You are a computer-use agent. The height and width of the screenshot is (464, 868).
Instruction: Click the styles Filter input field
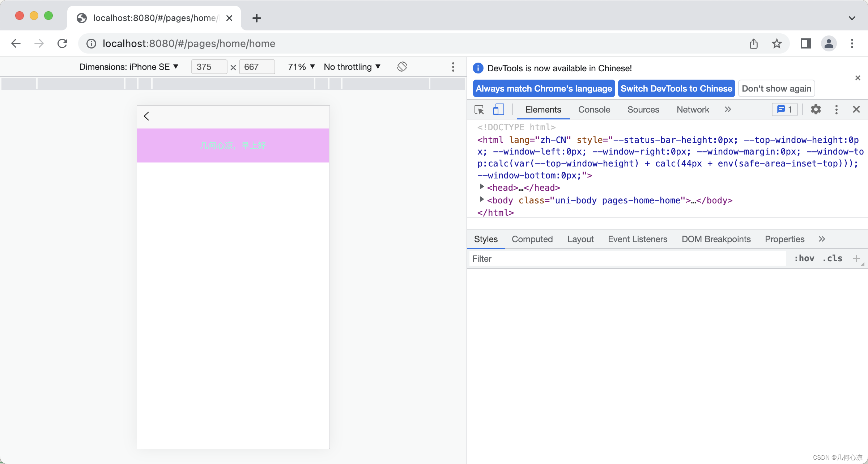pyautogui.click(x=627, y=258)
